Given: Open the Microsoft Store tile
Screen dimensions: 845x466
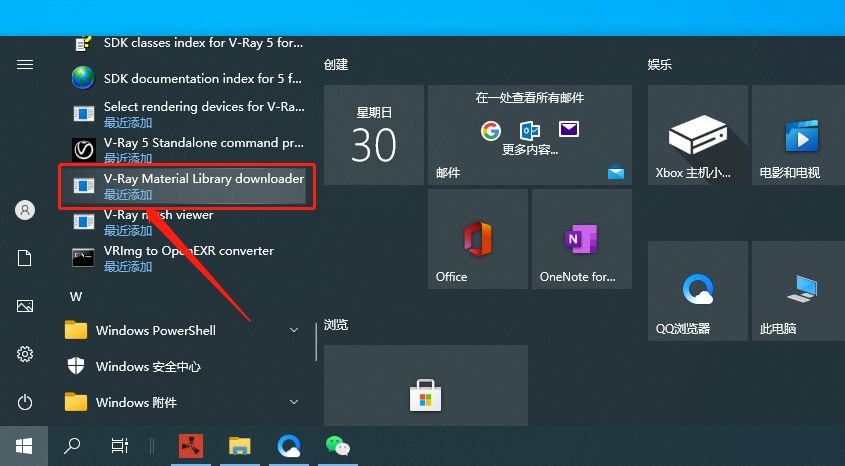Looking at the screenshot, I should pyautogui.click(x=426, y=386).
